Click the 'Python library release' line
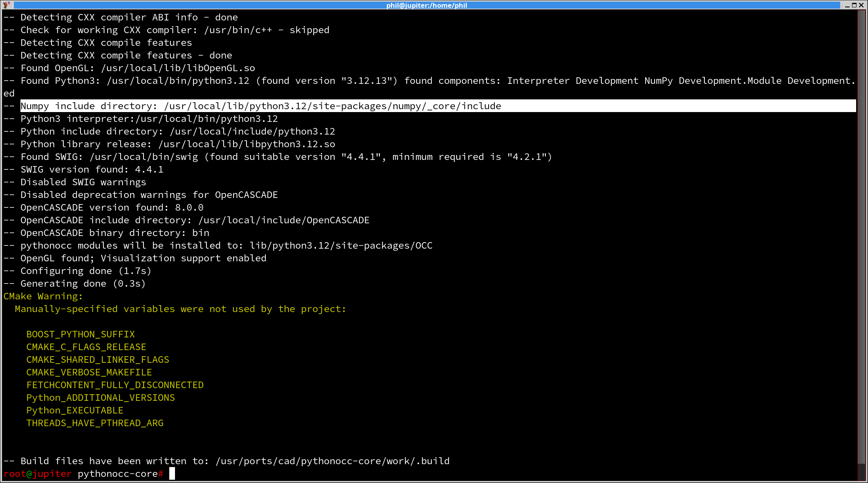Image resolution: width=868 pixels, height=483 pixels. click(169, 144)
